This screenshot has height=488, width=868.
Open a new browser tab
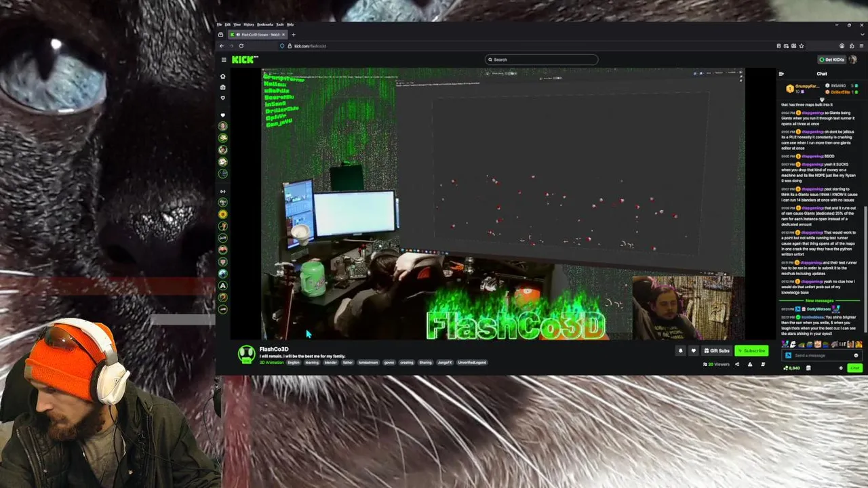(293, 35)
